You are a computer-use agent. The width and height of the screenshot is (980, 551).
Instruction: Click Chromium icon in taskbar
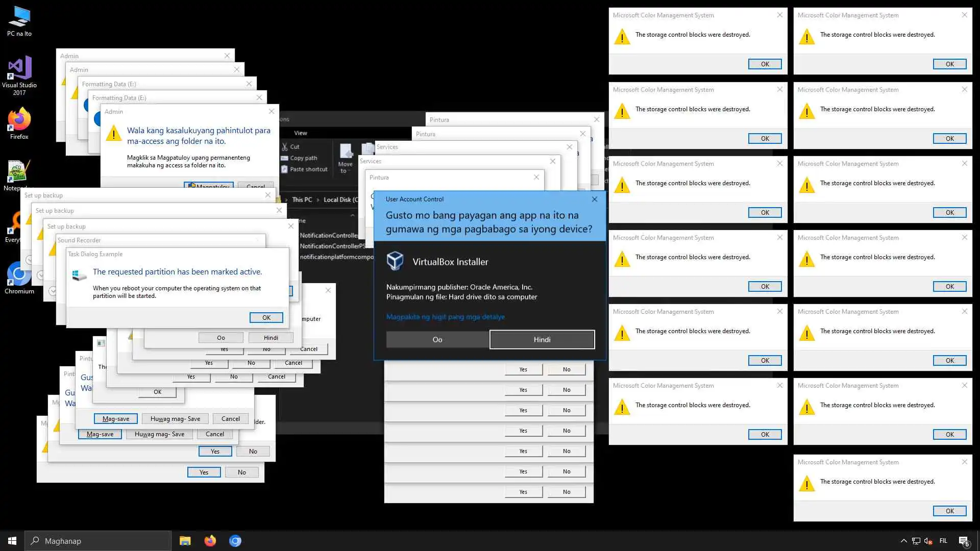[235, 541]
